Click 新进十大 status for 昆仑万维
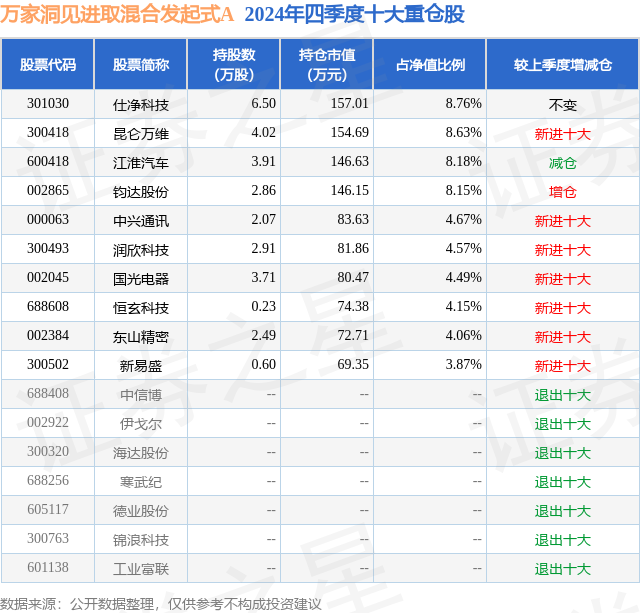The image size is (640, 613). point(563,134)
